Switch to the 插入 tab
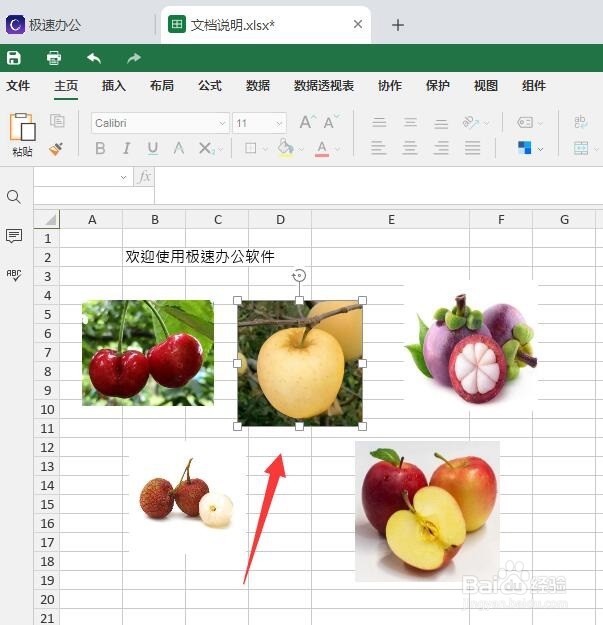 coord(114,86)
